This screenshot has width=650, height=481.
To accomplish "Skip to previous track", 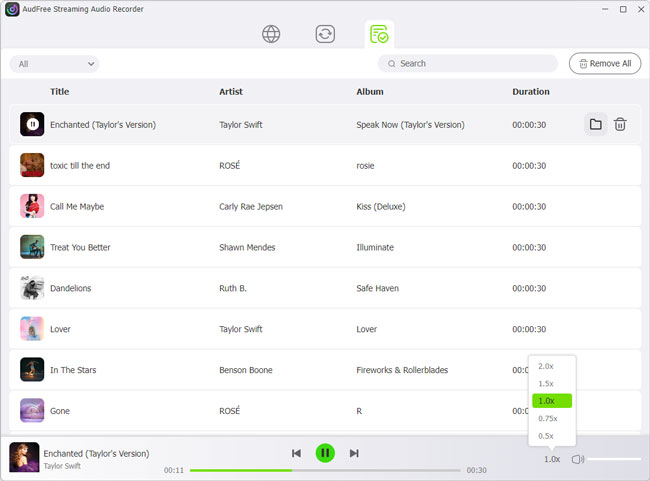I will point(296,453).
